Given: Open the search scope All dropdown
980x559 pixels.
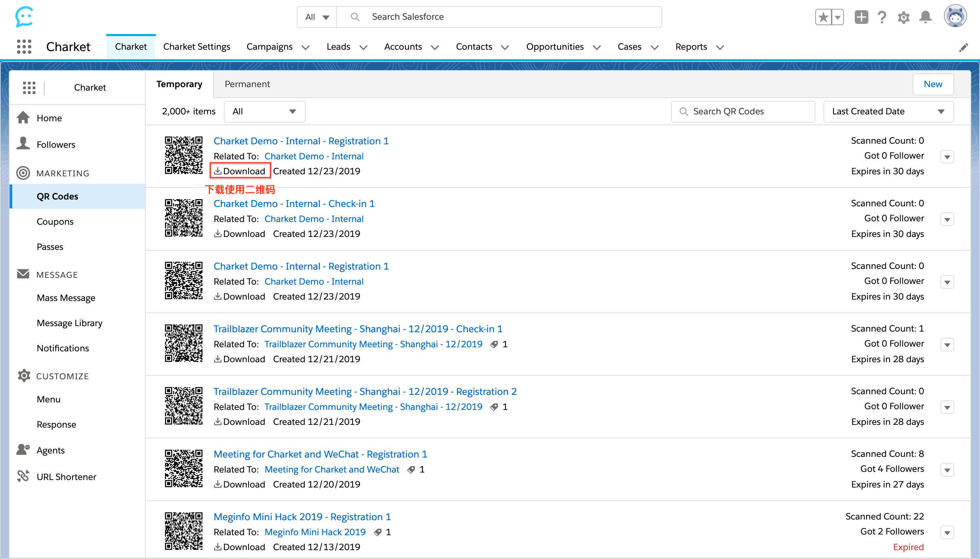Looking at the screenshot, I should 317,17.
